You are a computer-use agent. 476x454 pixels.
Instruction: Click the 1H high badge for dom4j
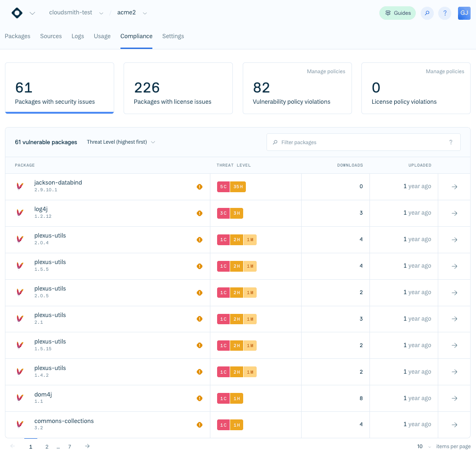point(237,398)
